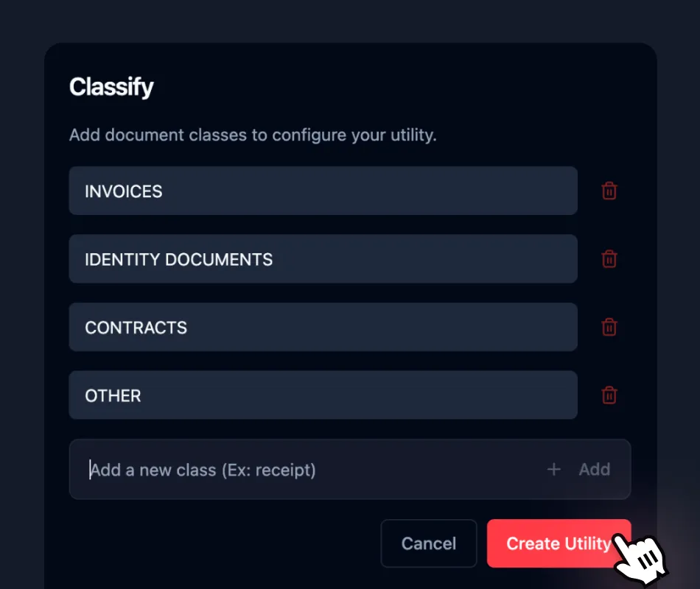Click the trash icon next to the topmost class
The height and width of the screenshot is (589, 700).
(609, 191)
